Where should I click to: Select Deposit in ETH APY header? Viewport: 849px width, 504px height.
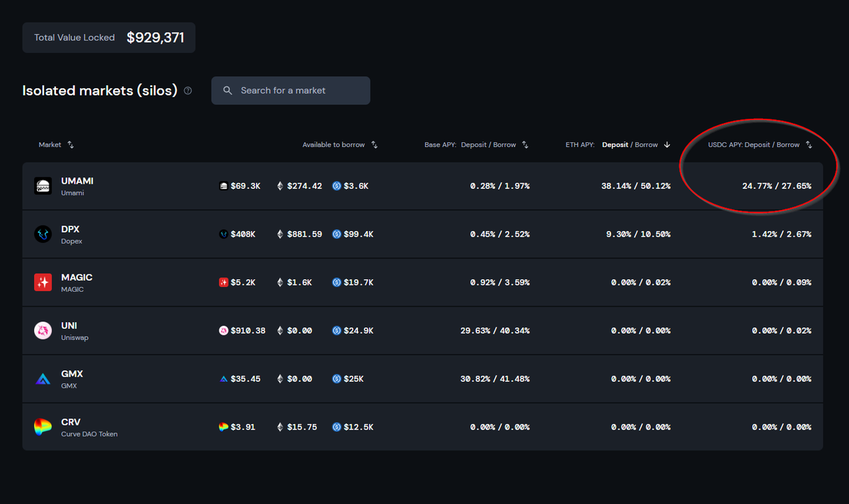(615, 145)
